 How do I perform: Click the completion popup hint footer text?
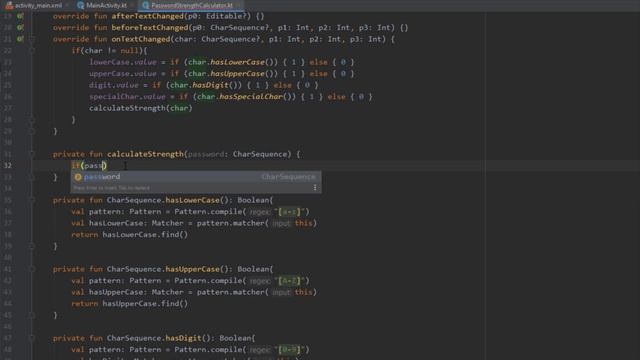point(111,188)
